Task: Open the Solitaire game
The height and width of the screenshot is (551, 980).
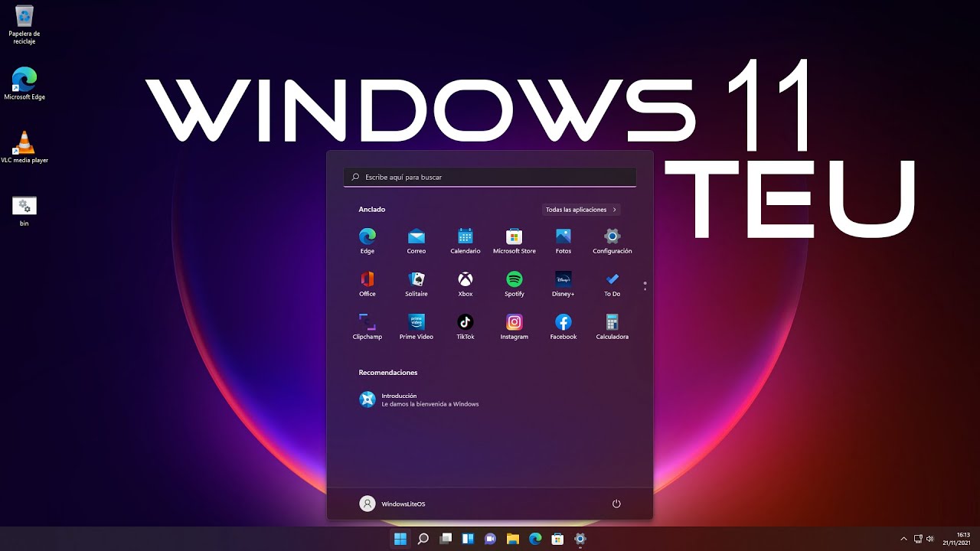Action: point(416,283)
